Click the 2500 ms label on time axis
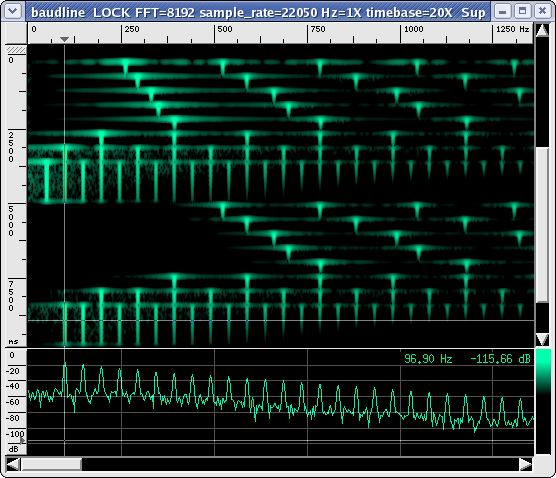 click(x=11, y=147)
